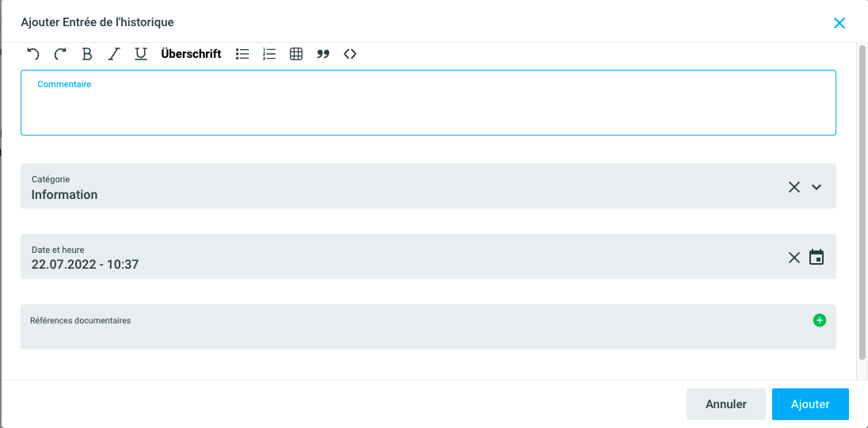Close the Ajouter Entrée de l'historique dialog

click(x=839, y=23)
